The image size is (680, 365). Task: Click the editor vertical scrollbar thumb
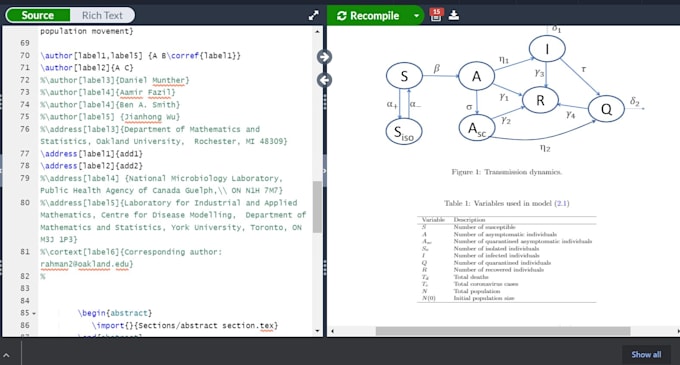click(x=317, y=207)
